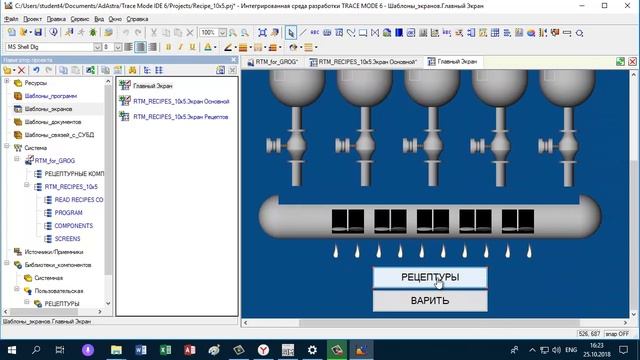The width and height of the screenshot is (640, 360).
Task: Toggle Underline text formatting
Action: point(192,47)
